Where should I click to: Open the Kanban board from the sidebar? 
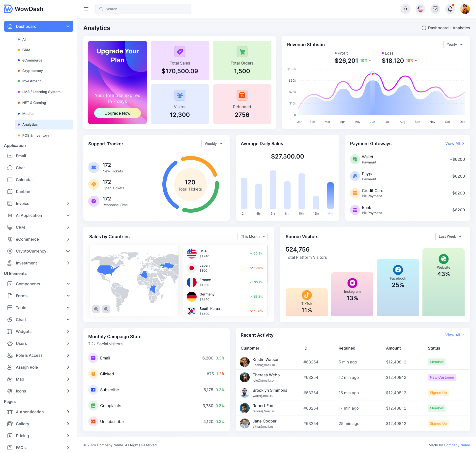(23, 191)
